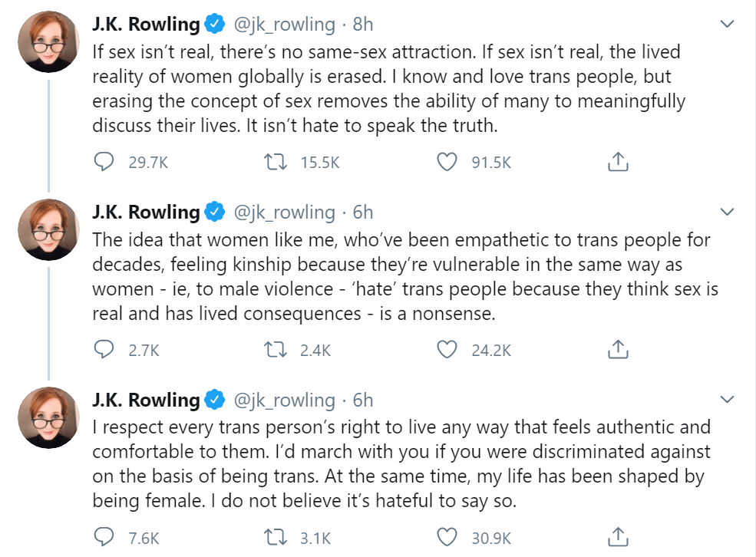Screen dimensions: 756x557
Task: Like the tweet with 24.2K likes
Action: click(447, 350)
